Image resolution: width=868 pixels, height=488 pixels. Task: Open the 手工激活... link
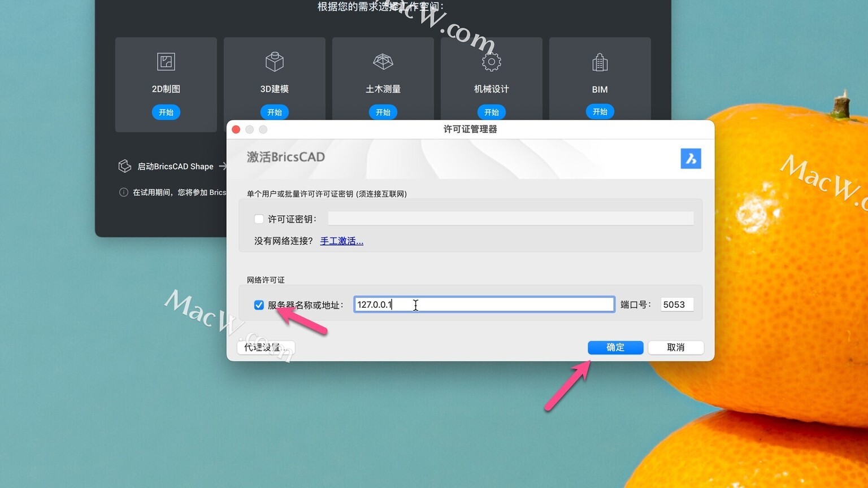342,241
